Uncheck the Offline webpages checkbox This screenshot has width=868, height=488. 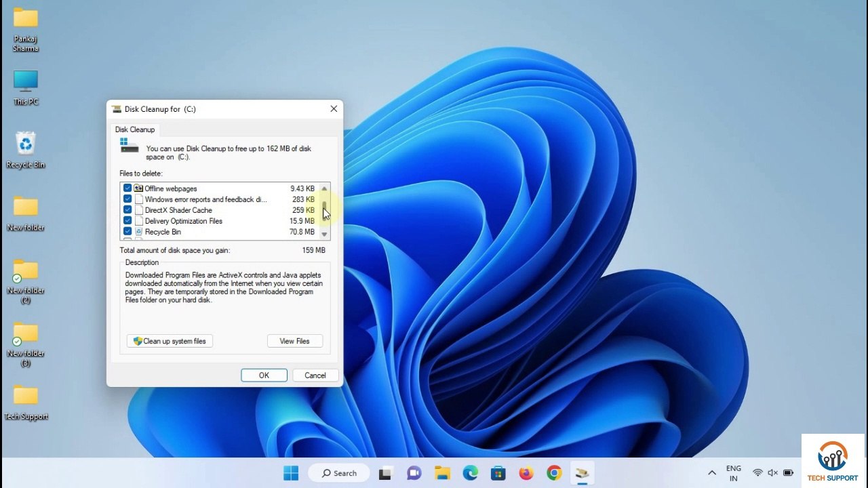(x=127, y=188)
